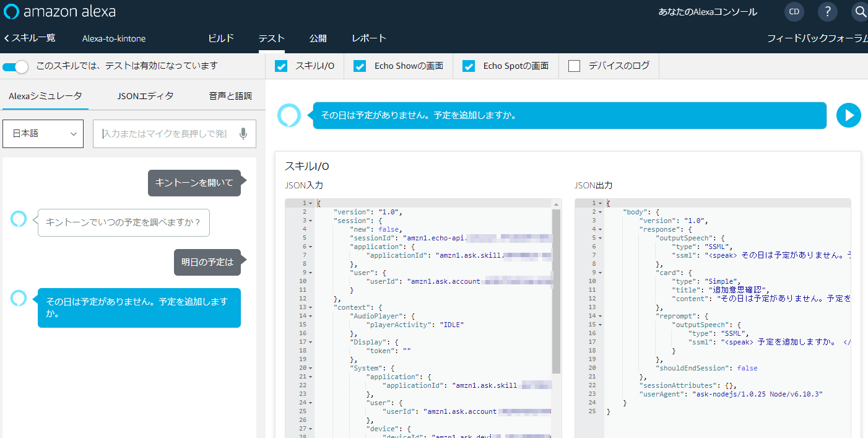868x438 pixels.
Task: Collapse the AudioPlayer block at input line 14
Action: pyautogui.click(x=310, y=316)
